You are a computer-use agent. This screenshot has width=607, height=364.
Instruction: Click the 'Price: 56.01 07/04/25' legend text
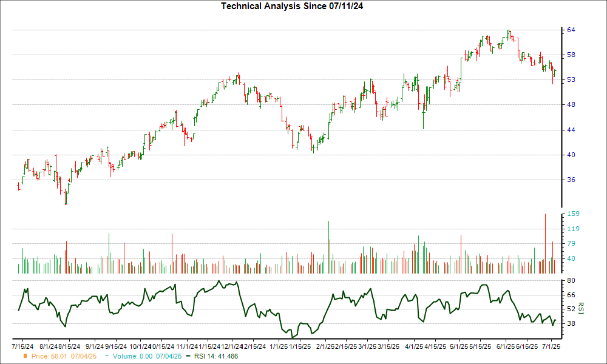point(64,356)
